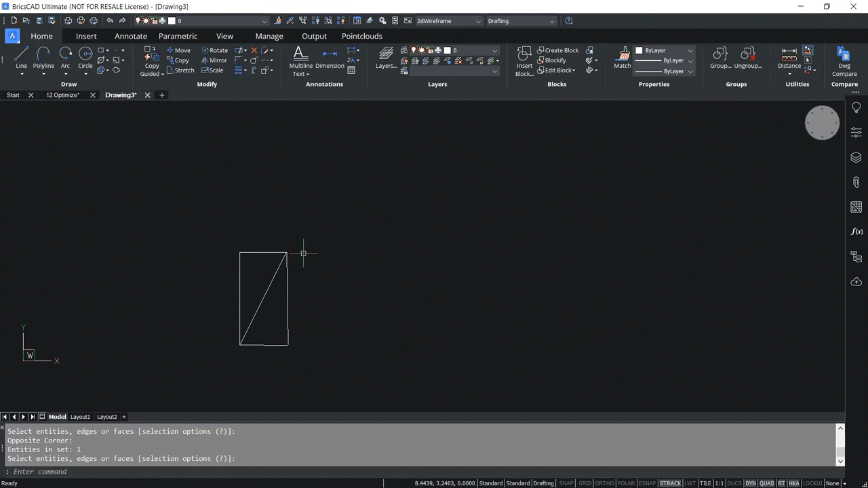Click the Erase (red X) tool

click(x=254, y=50)
